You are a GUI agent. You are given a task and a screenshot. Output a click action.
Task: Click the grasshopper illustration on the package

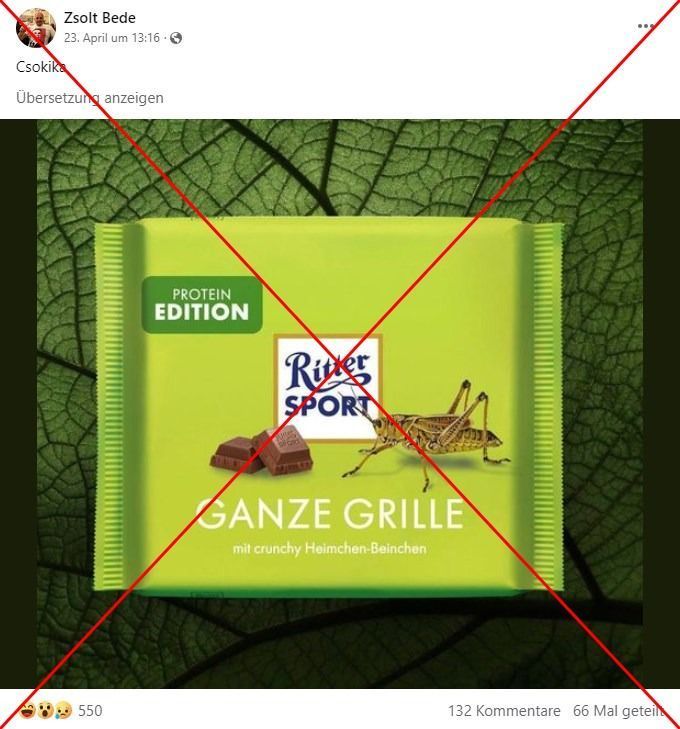pyautogui.click(x=427, y=435)
